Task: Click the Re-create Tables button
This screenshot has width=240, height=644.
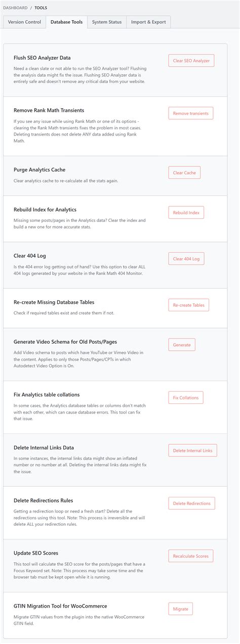Action: point(189,305)
